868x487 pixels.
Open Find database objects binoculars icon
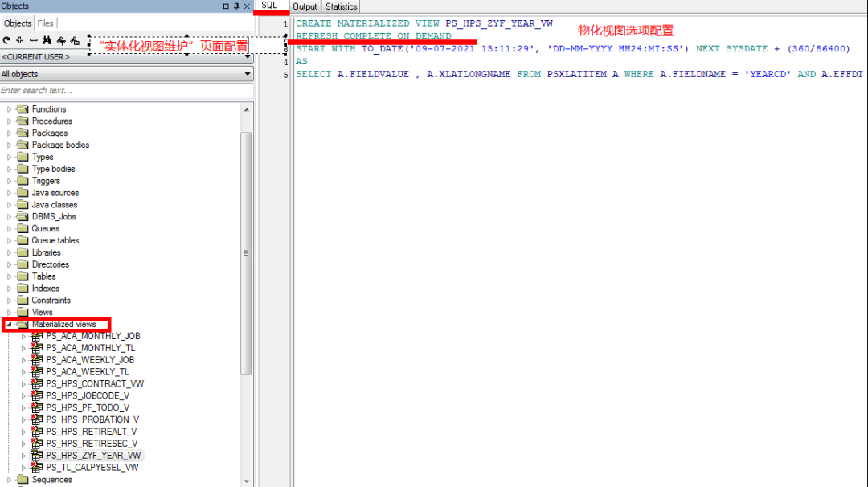(x=47, y=40)
